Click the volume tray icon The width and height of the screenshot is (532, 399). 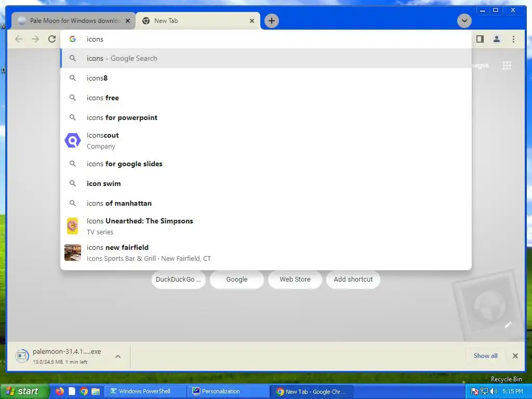(x=494, y=391)
